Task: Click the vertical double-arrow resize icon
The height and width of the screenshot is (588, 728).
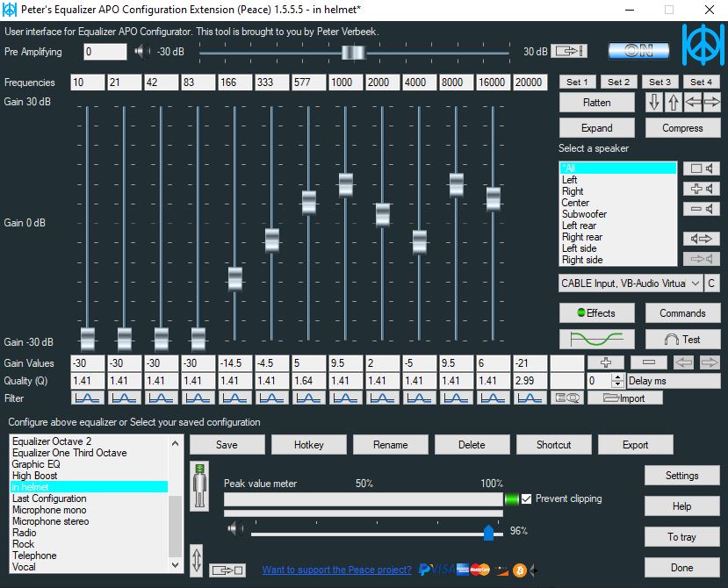Action: pyautogui.click(x=197, y=560)
